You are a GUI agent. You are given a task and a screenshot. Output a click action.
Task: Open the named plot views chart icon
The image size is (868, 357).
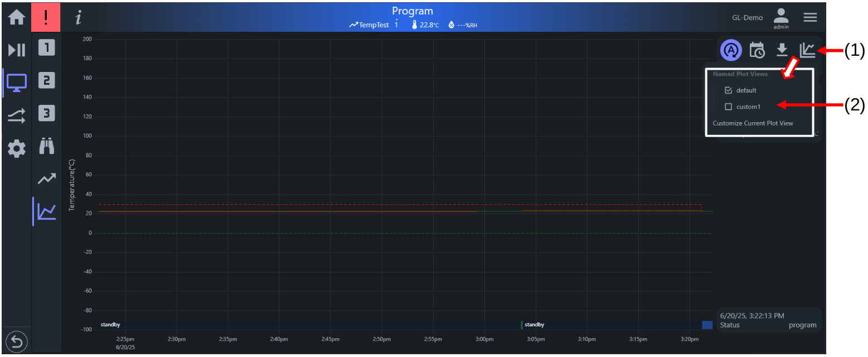(807, 50)
